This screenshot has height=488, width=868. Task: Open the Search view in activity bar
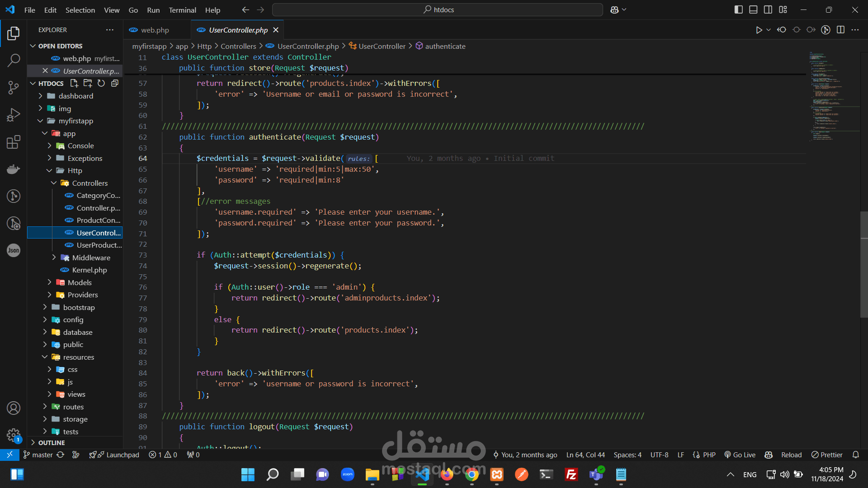14,60
